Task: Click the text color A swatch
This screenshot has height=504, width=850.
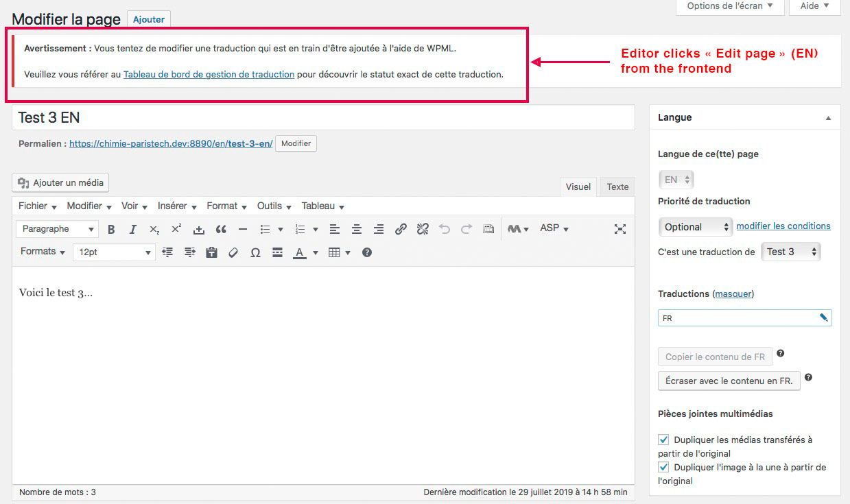Action: [299, 252]
